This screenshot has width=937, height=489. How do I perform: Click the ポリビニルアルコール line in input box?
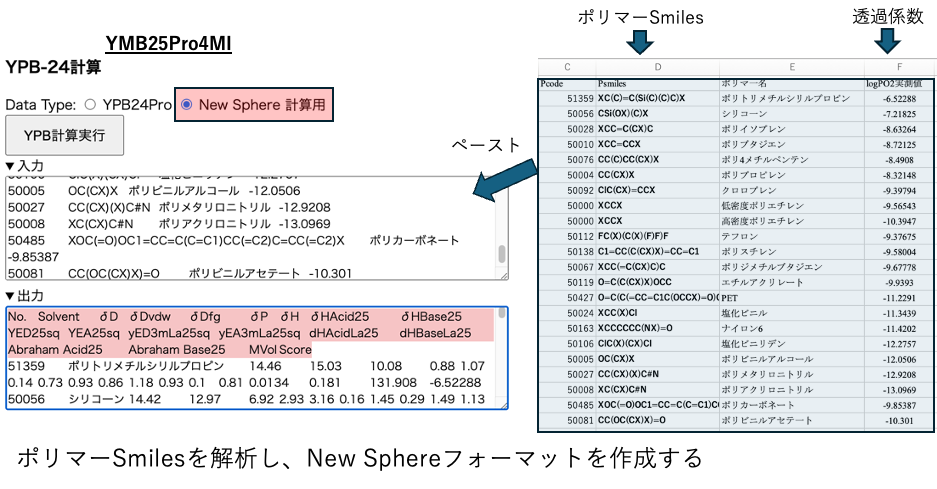pyautogui.click(x=154, y=191)
